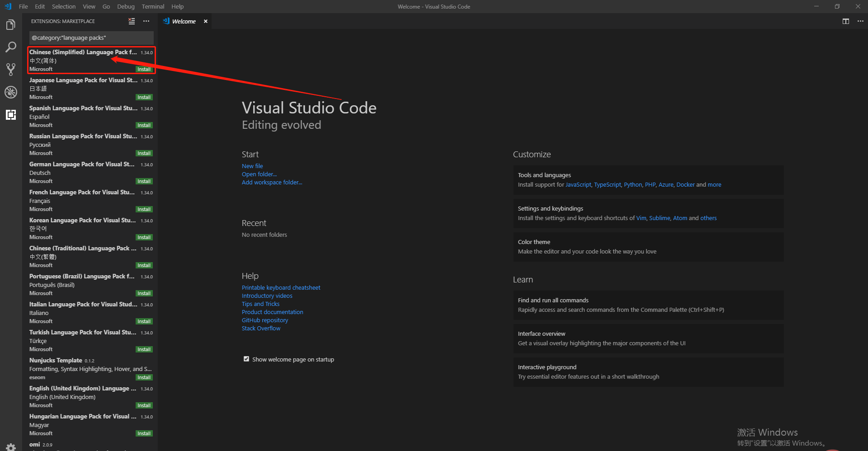The height and width of the screenshot is (451, 868).
Task: Click the Python language link
Action: tap(633, 185)
